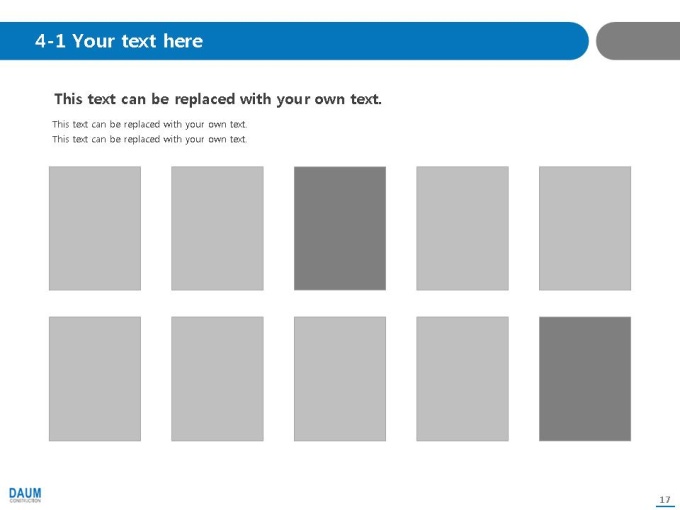Select the dark gray placeholder in bottom row
Image resolution: width=680 pixels, height=510 pixels.
point(585,379)
